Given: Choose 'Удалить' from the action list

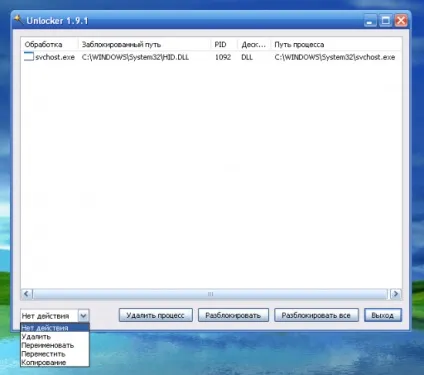Looking at the screenshot, I should [x=55, y=337].
